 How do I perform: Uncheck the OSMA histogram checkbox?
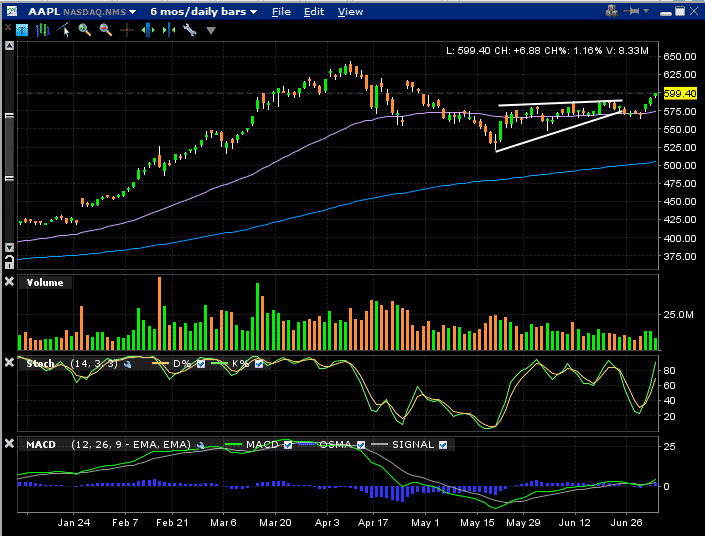point(361,445)
